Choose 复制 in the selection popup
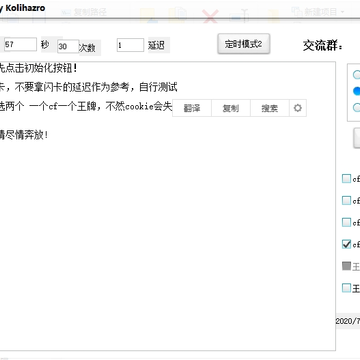 (x=231, y=108)
